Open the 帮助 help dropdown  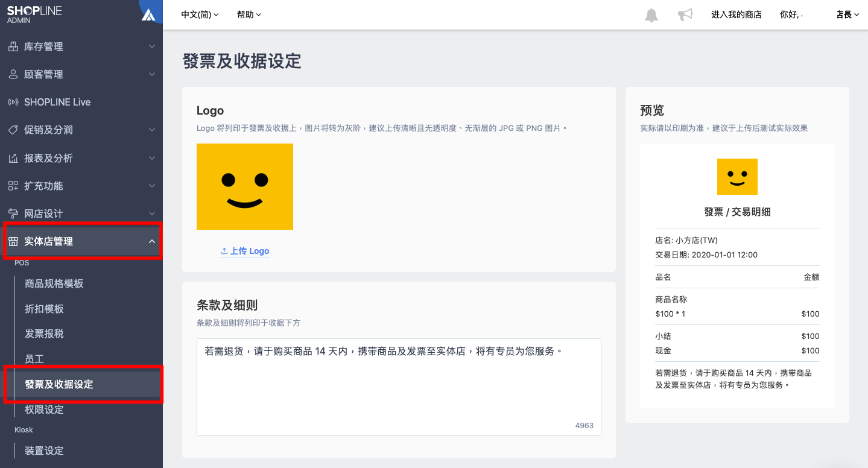pyautogui.click(x=249, y=14)
